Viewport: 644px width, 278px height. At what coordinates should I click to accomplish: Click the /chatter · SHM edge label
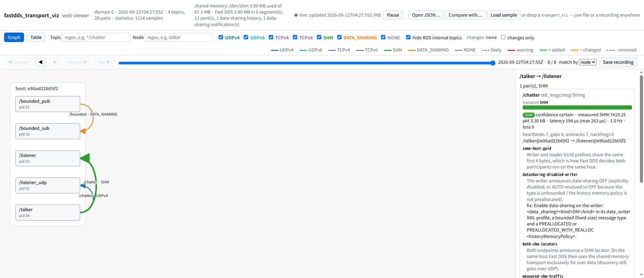(x=96, y=182)
